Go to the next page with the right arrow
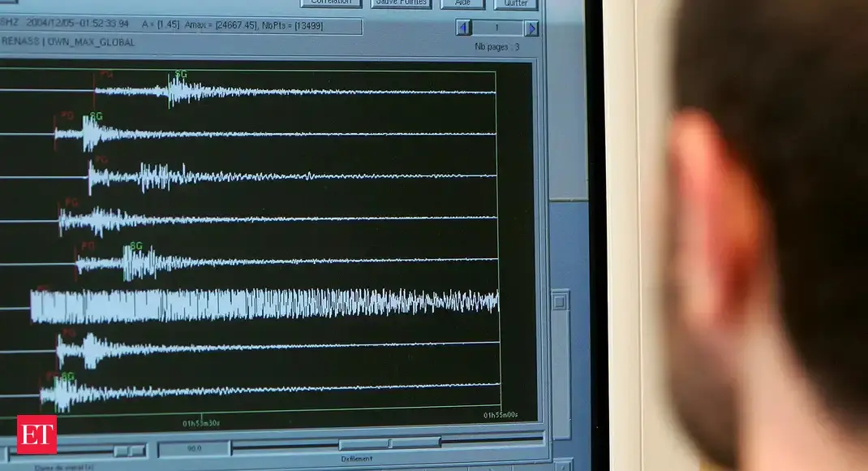The image size is (868, 471). [x=531, y=28]
